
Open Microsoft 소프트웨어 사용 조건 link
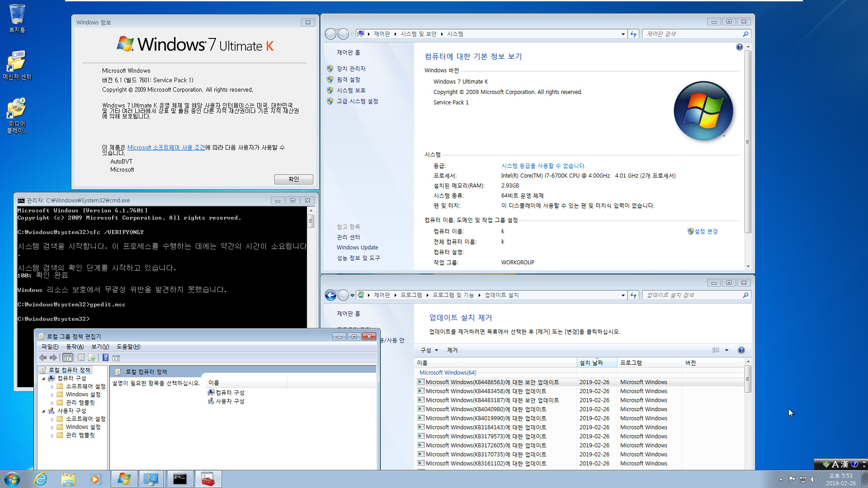click(x=166, y=148)
